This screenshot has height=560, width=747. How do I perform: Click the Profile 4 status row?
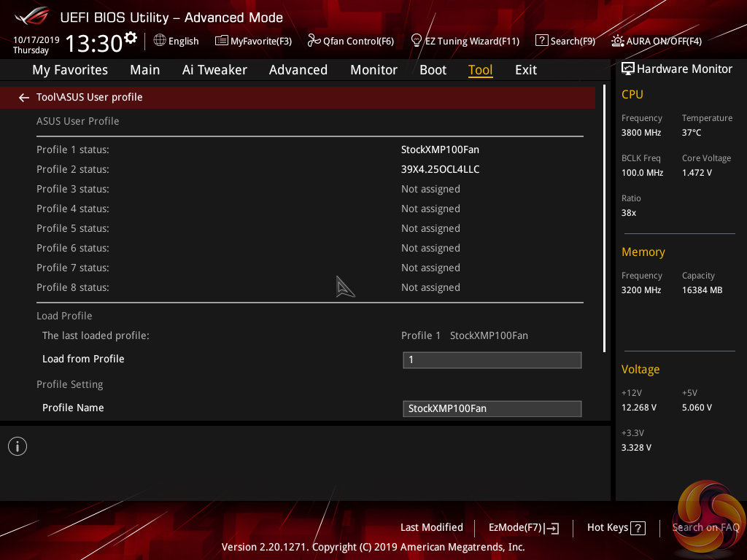(x=309, y=209)
